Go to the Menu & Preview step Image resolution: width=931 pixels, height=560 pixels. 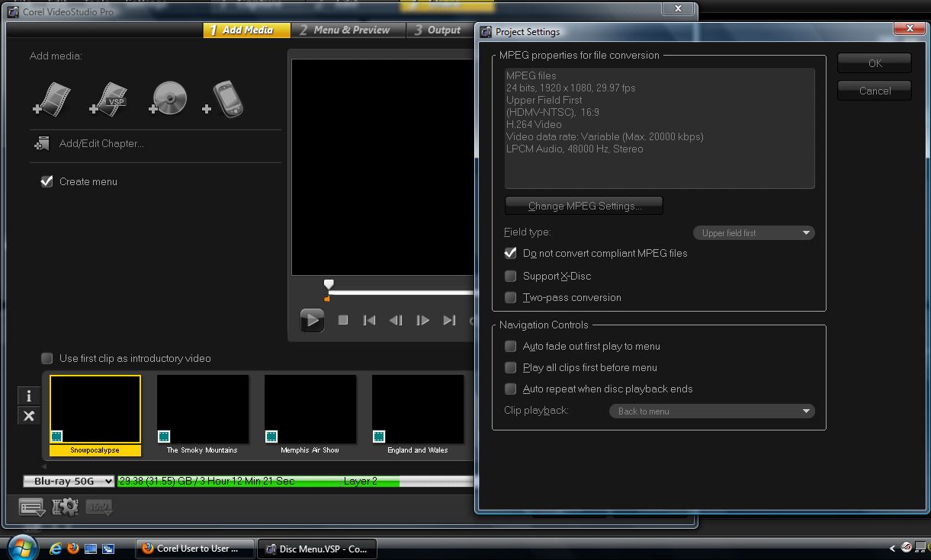click(348, 30)
